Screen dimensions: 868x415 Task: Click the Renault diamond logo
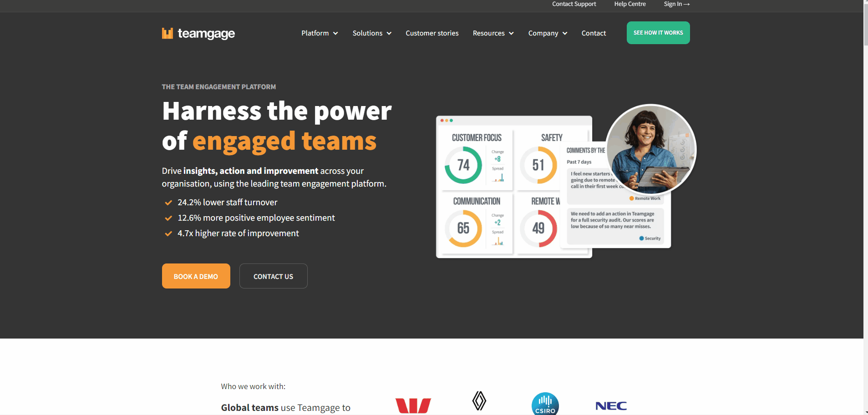(479, 401)
